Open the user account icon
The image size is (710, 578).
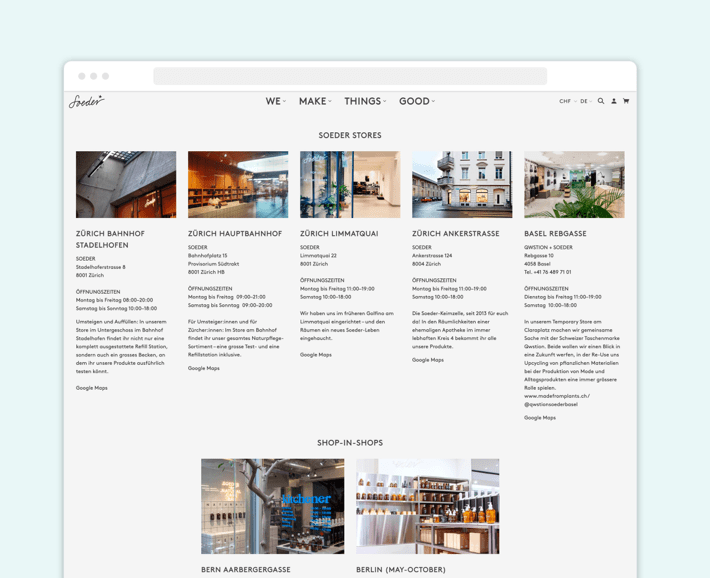click(x=614, y=101)
